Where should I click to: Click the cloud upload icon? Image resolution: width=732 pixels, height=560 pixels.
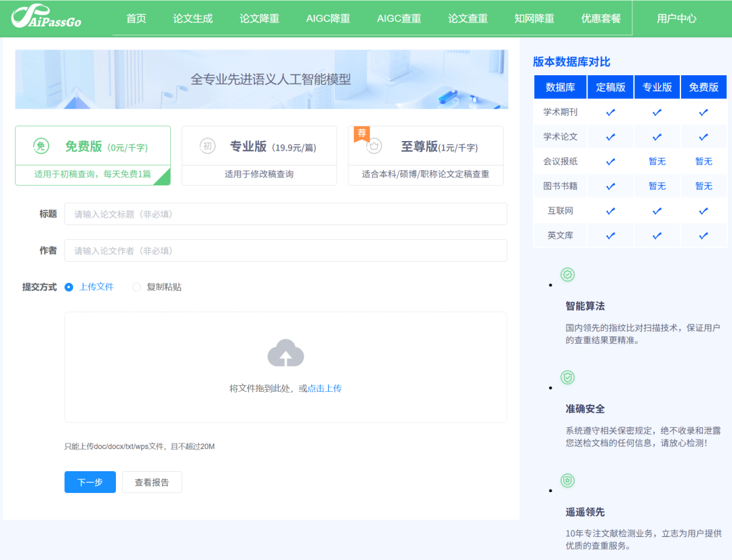click(x=285, y=353)
